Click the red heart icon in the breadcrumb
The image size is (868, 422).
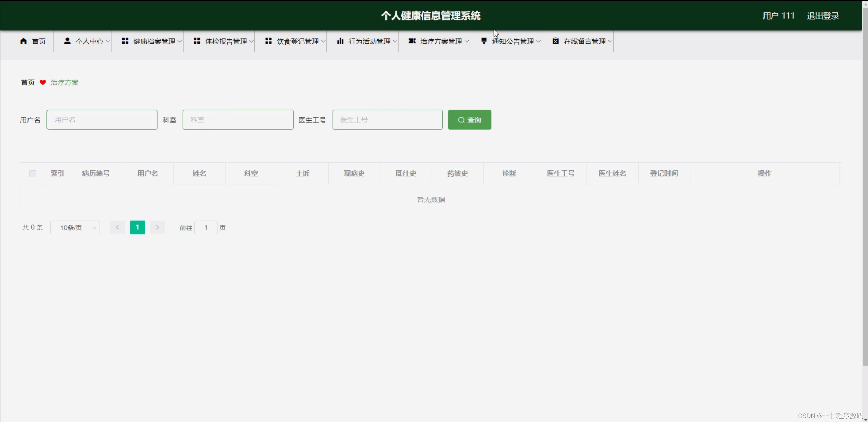tap(42, 82)
